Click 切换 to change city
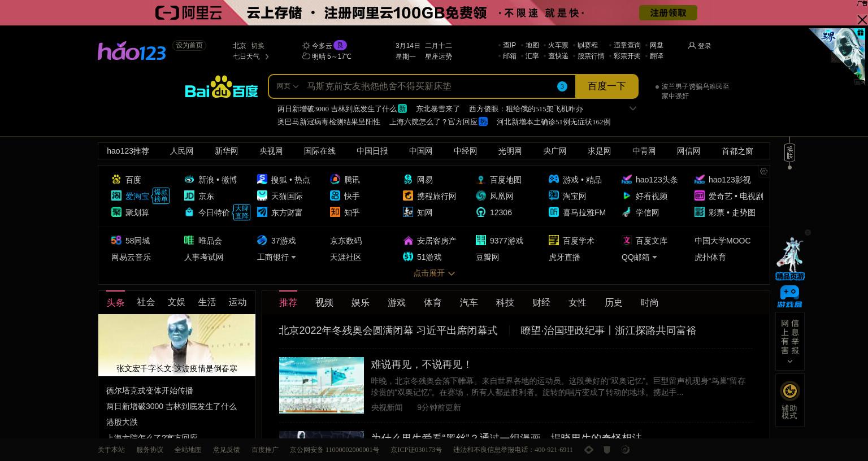Image resolution: width=868 pixels, height=461 pixels. point(258,46)
